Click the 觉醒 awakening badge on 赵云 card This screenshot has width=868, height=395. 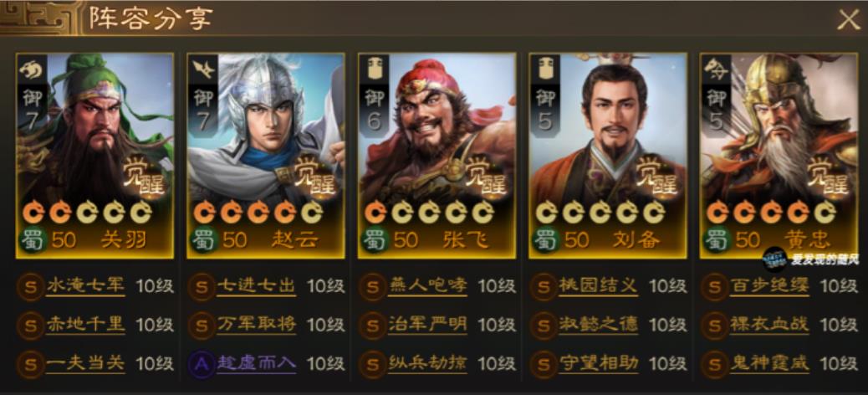point(315,177)
